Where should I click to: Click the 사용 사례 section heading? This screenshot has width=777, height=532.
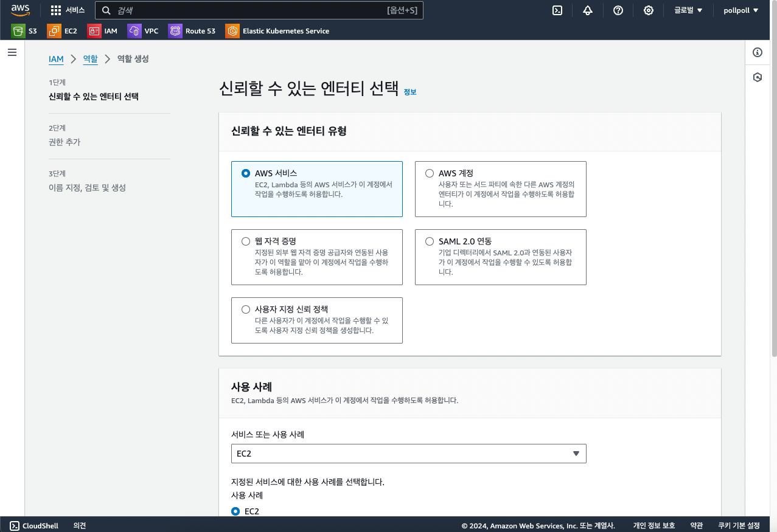251,387
